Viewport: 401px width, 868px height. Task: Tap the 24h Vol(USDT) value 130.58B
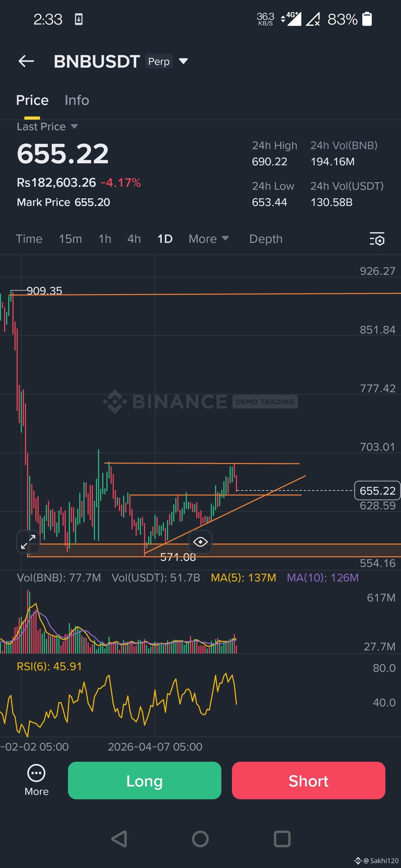(332, 202)
